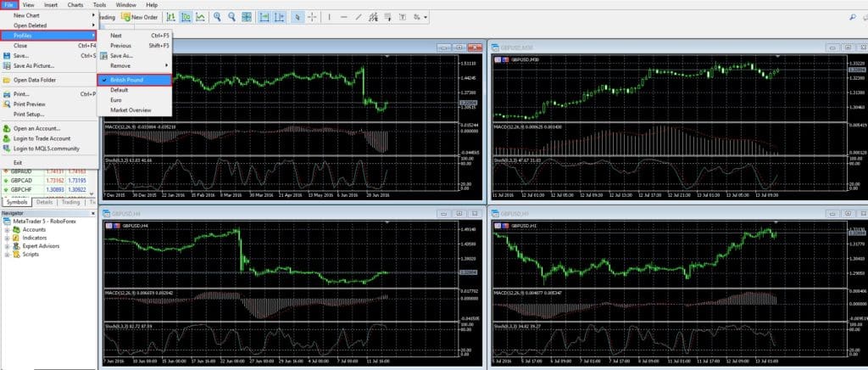Select the equidistant channel tool
The height and width of the screenshot is (370, 868).
[x=373, y=17]
